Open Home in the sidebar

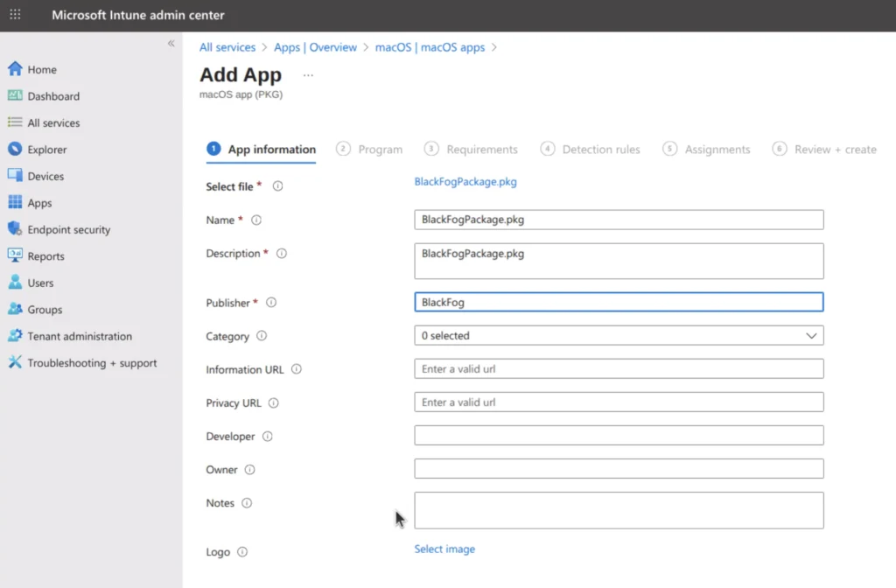pyautogui.click(x=42, y=69)
